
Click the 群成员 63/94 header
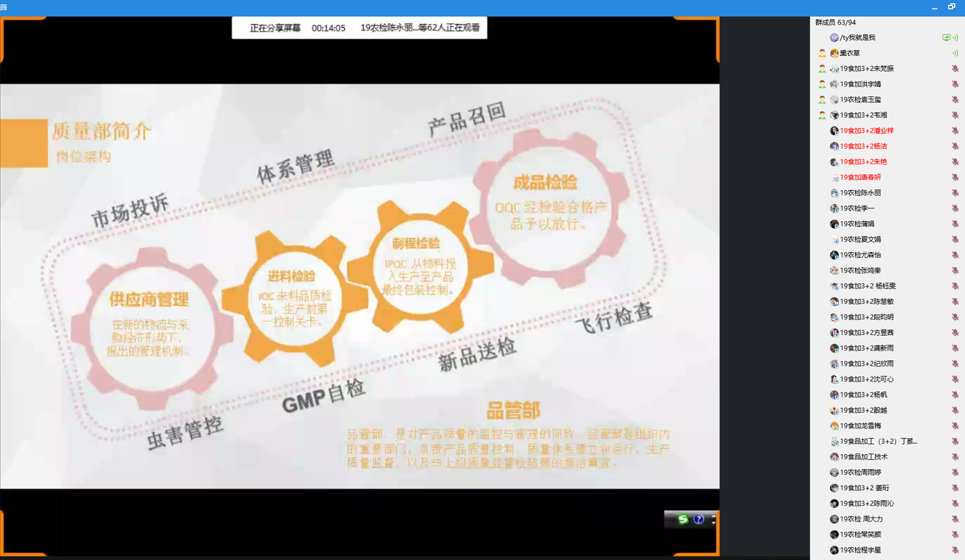836,22
